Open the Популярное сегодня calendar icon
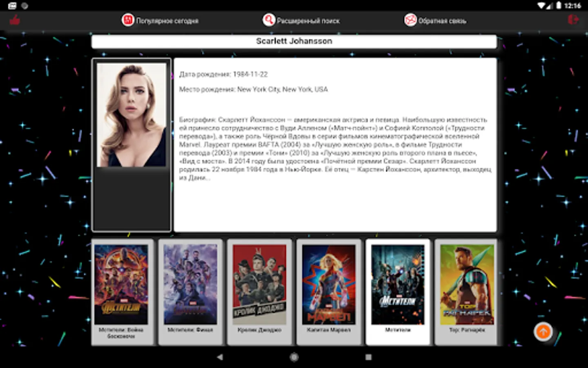588x368 pixels. (128, 20)
